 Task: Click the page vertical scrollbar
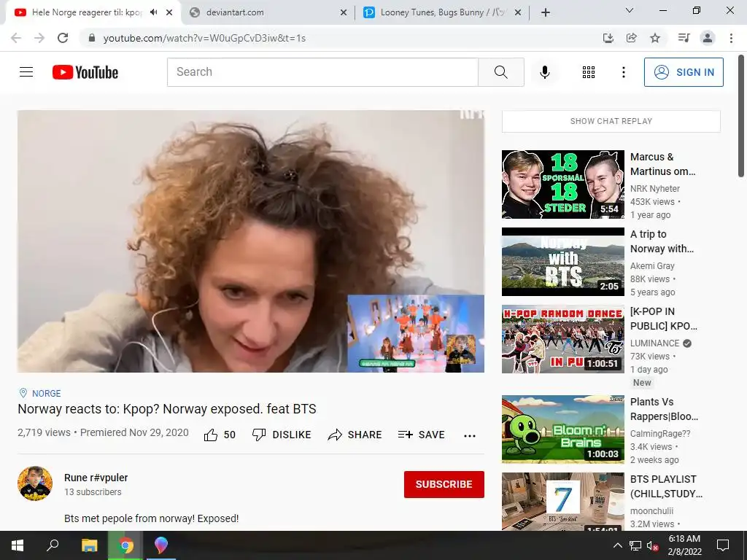[x=741, y=117]
